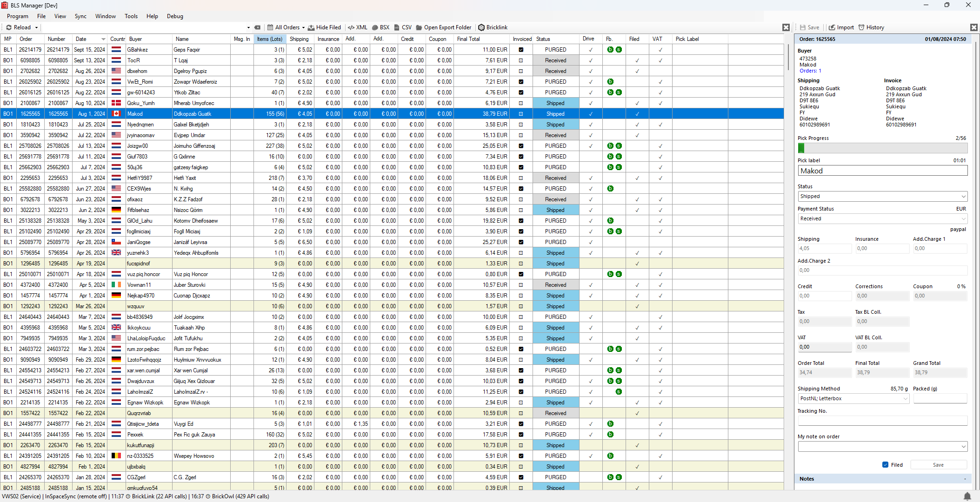980x502 pixels.
Task: Select the dbxehom order row 2702682
Action: pos(392,71)
